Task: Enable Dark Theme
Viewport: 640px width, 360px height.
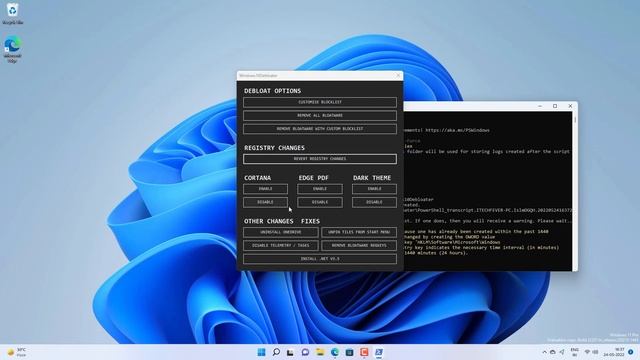Action: click(x=374, y=189)
